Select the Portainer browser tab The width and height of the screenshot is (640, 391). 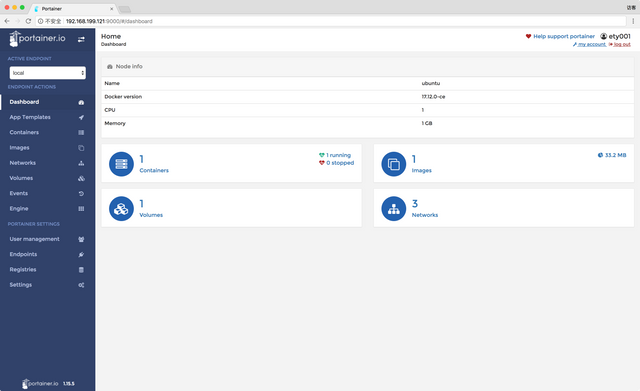click(x=73, y=9)
